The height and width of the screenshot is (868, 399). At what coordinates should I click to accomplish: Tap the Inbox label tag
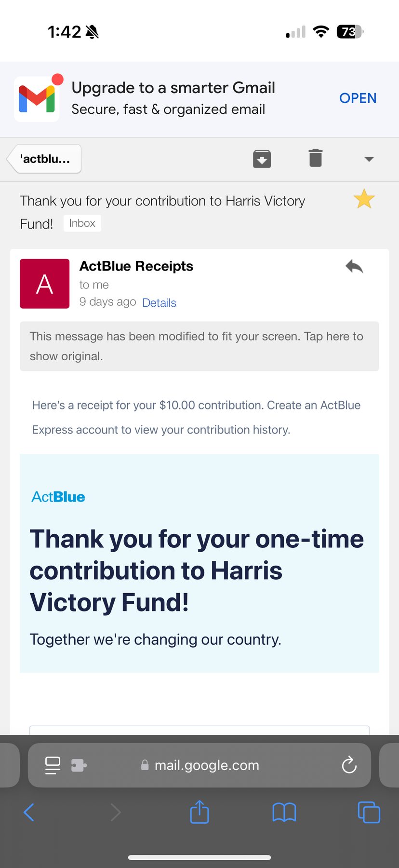82,223
